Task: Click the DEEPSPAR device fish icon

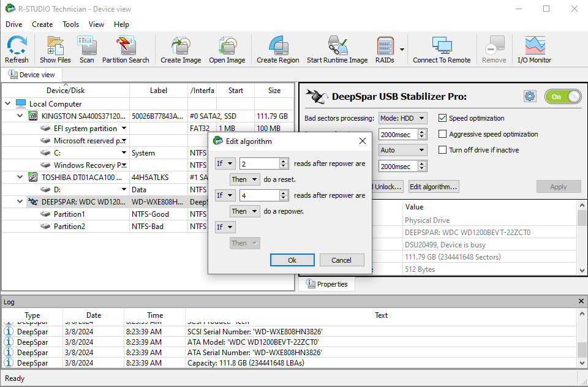Action: pyautogui.click(x=33, y=201)
